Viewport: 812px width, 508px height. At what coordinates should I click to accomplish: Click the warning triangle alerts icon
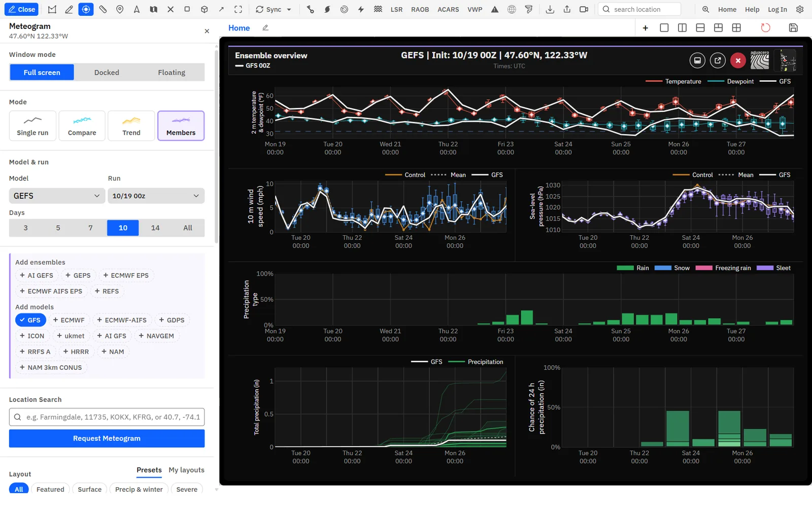(x=495, y=9)
